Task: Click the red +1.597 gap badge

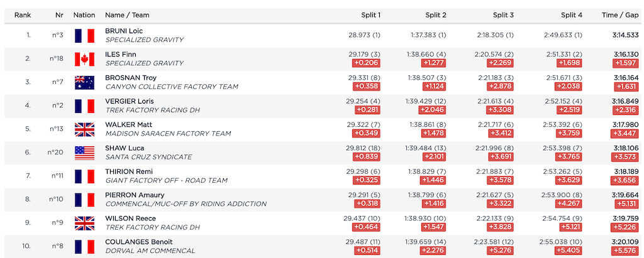Action: click(626, 63)
